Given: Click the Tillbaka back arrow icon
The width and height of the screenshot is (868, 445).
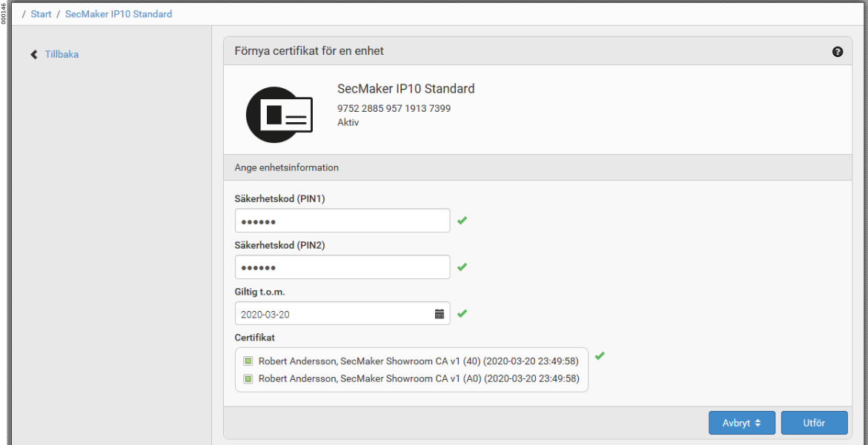Looking at the screenshot, I should tap(34, 55).
